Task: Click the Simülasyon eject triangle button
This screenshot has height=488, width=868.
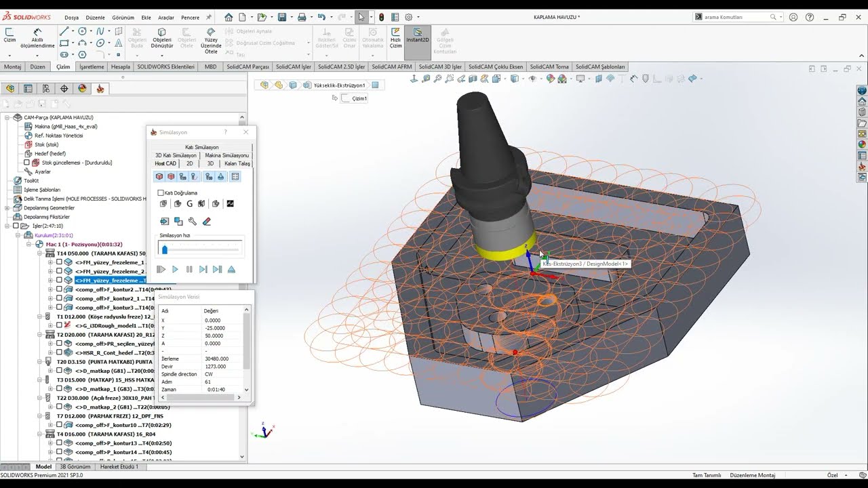Action: pos(231,269)
